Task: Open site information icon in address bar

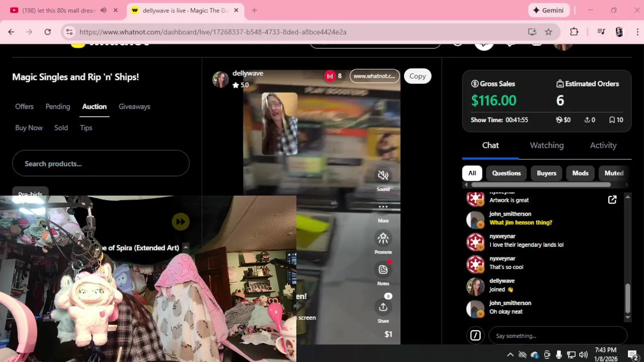Action: [x=69, y=32]
